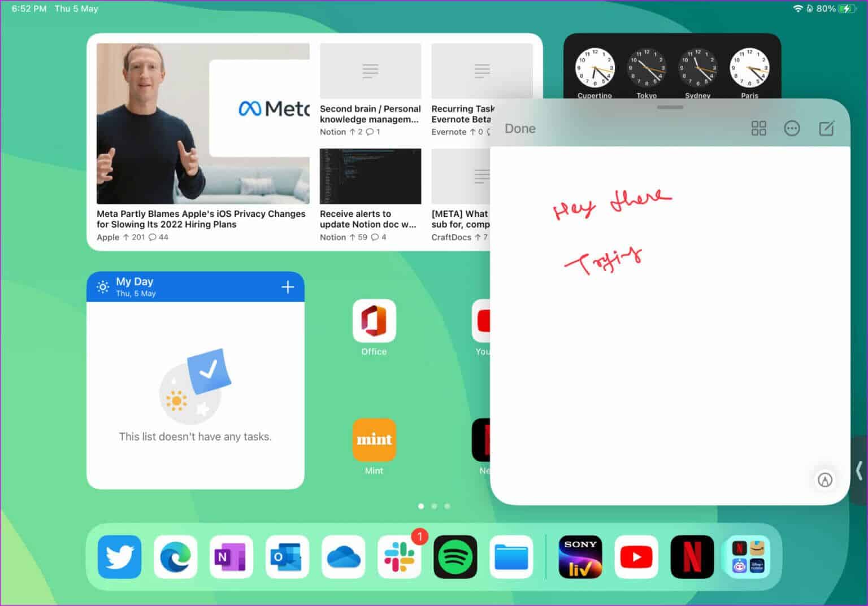Tap 'This list doesn't have any tasks.' text

pyautogui.click(x=196, y=437)
